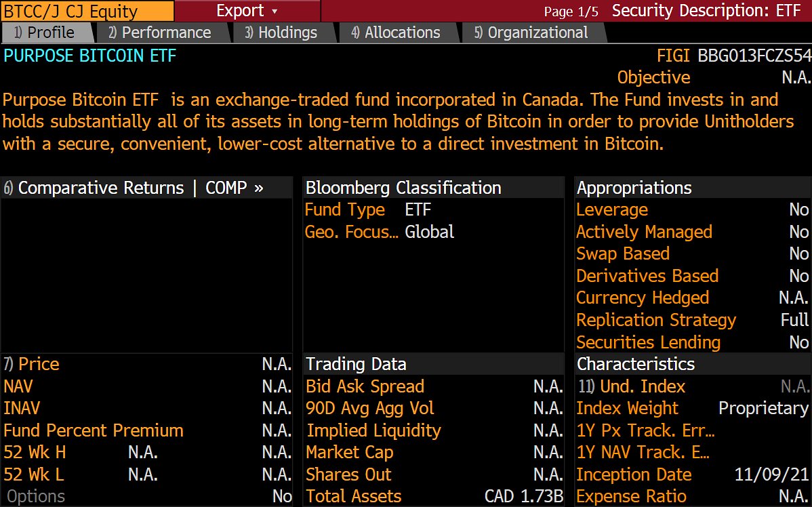
Task: Select Derivatives Based label
Action: coord(647,275)
